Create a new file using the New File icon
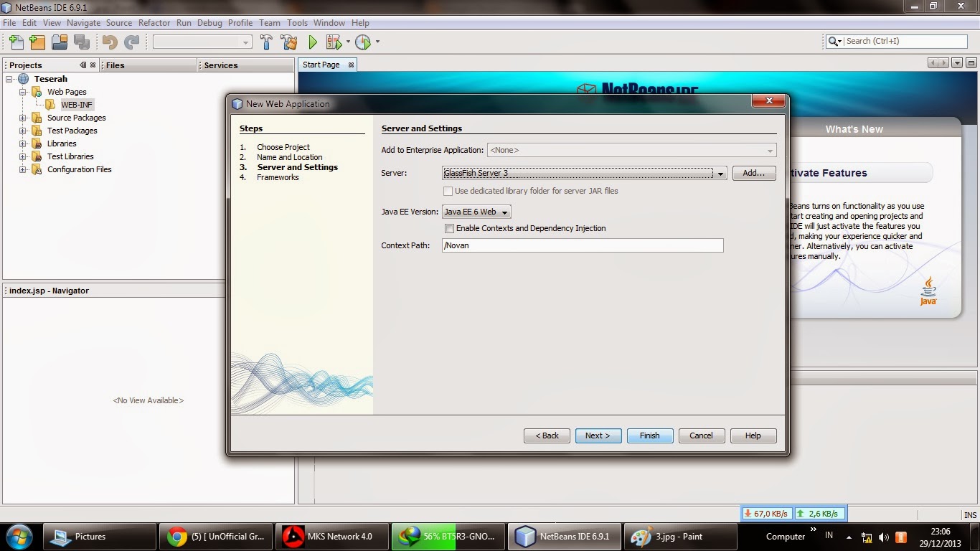The image size is (980, 551). (x=14, y=42)
